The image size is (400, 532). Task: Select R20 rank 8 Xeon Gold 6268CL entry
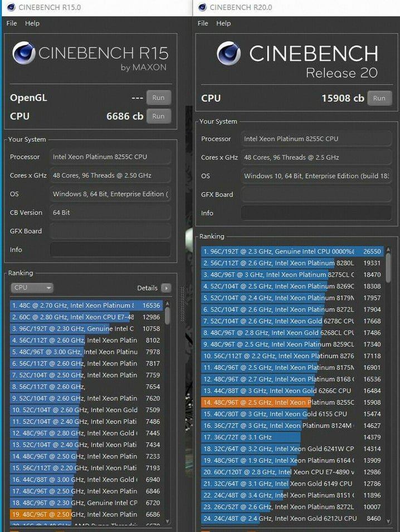292,333
